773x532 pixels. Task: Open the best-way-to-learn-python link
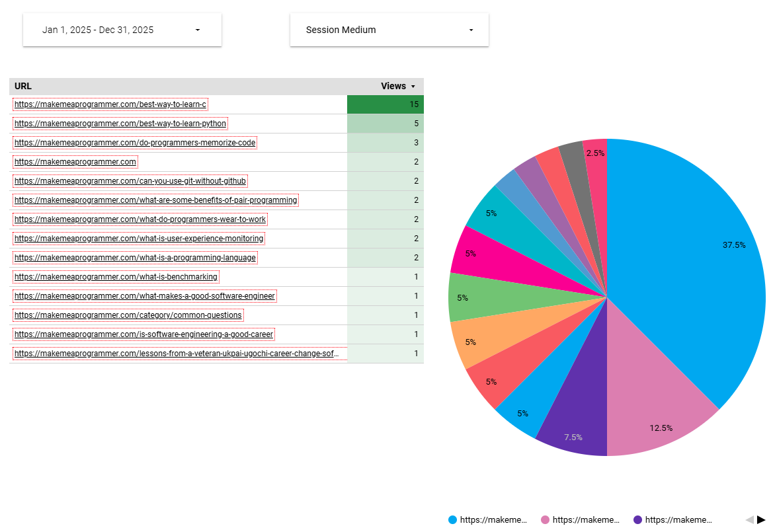[x=120, y=124]
